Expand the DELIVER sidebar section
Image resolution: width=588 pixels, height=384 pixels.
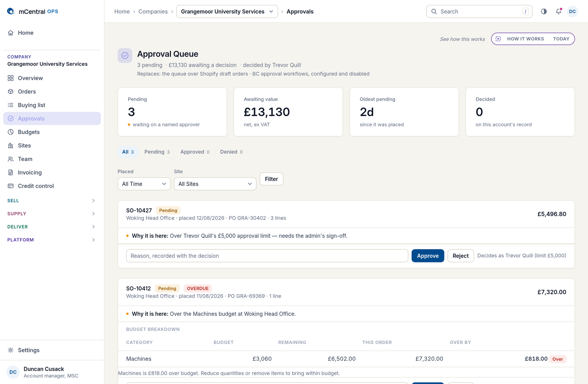click(52, 227)
